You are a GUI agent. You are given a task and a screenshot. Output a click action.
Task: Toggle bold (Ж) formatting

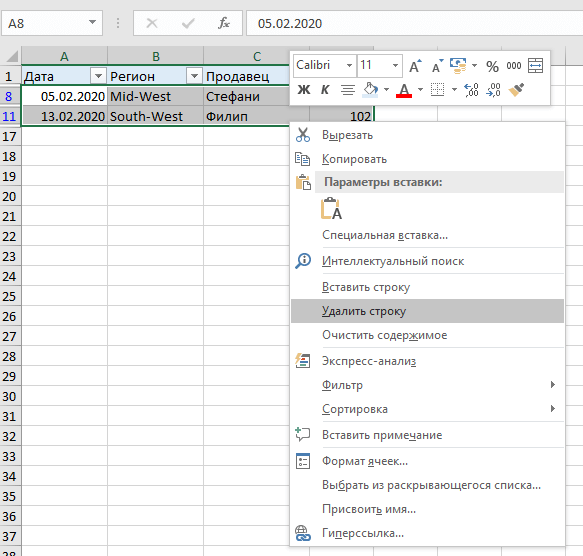(x=304, y=90)
